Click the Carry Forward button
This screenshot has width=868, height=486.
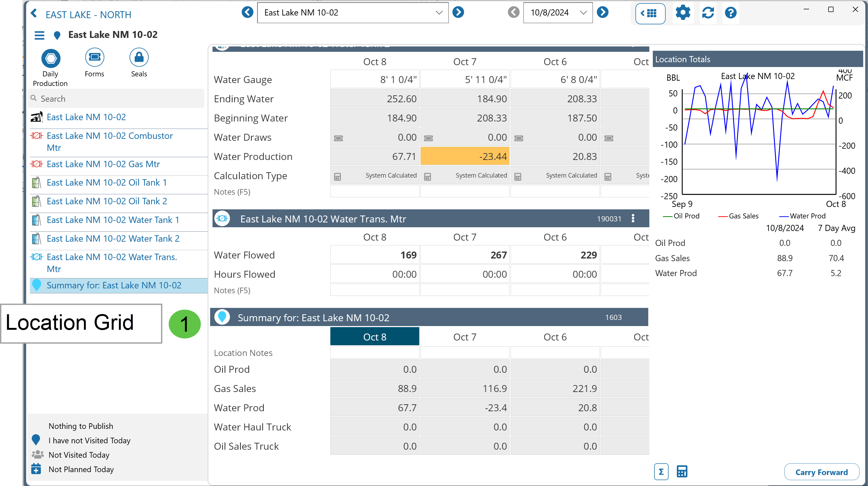click(x=821, y=472)
